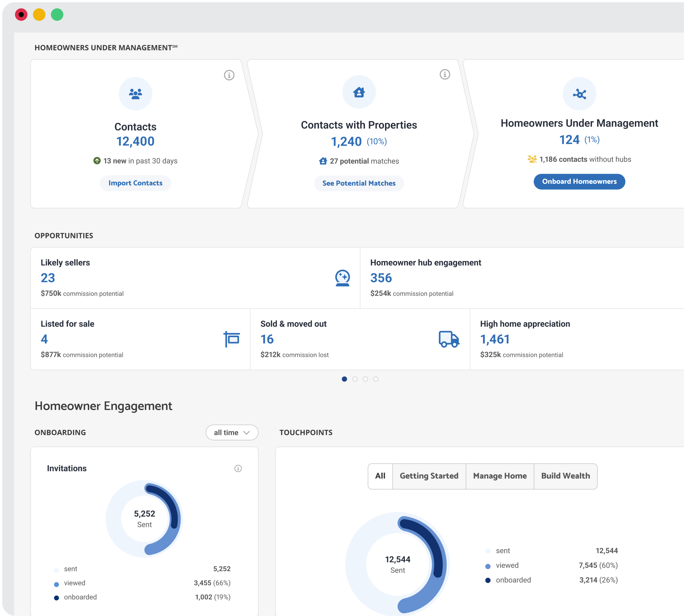Open info tooltip on Contacts card
Image resolution: width=684 pixels, height=616 pixels.
229,75
